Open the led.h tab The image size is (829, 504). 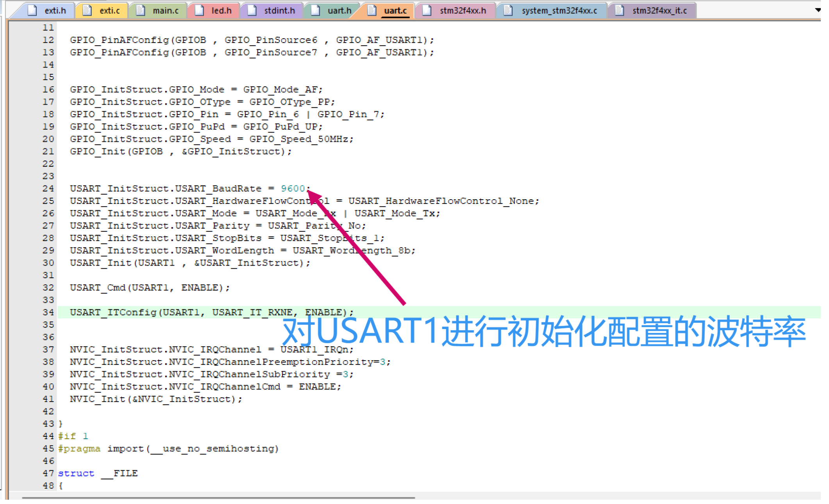pyautogui.click(x=214, y=11)
